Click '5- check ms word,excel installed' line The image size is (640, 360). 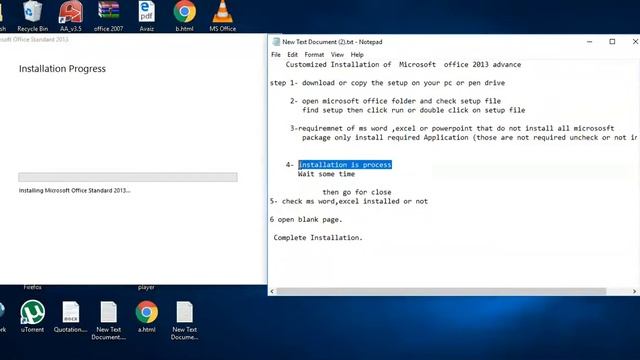[x=349, y=201]
